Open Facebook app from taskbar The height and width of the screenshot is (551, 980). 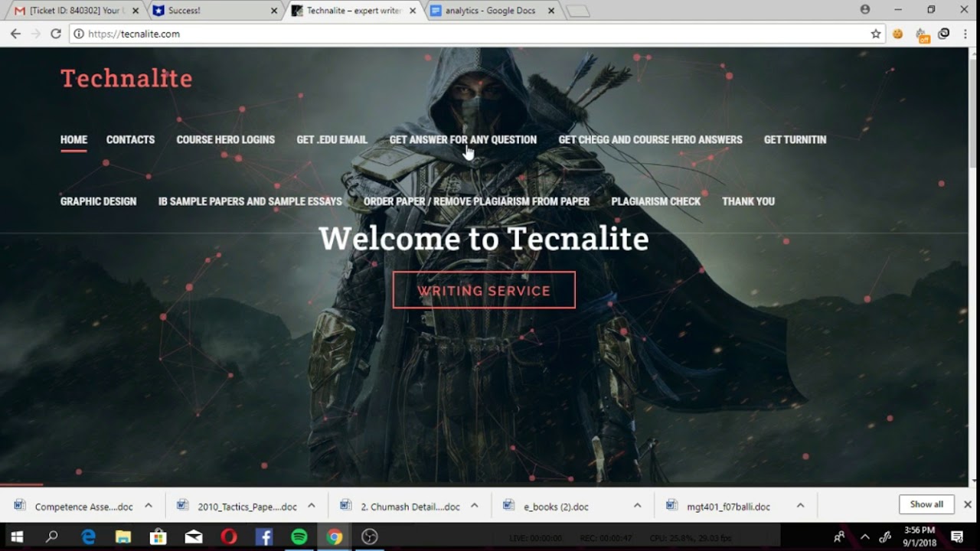coord(264,536)
